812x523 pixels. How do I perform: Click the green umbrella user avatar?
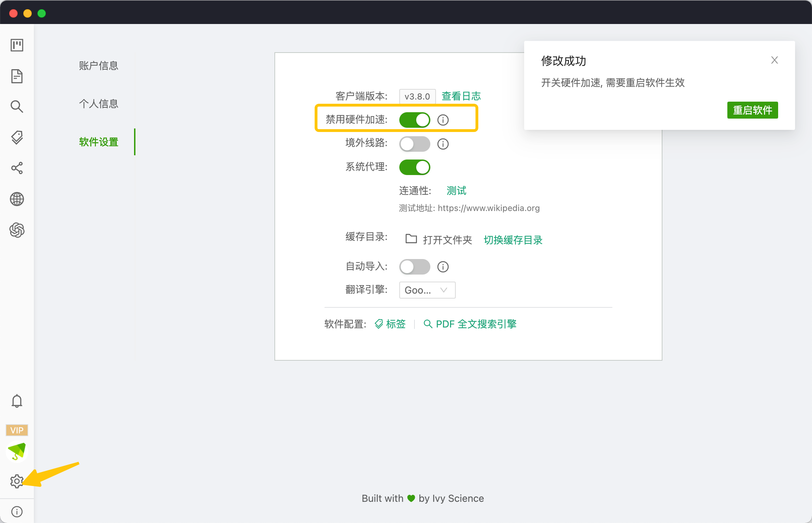(x=17, y=451)
